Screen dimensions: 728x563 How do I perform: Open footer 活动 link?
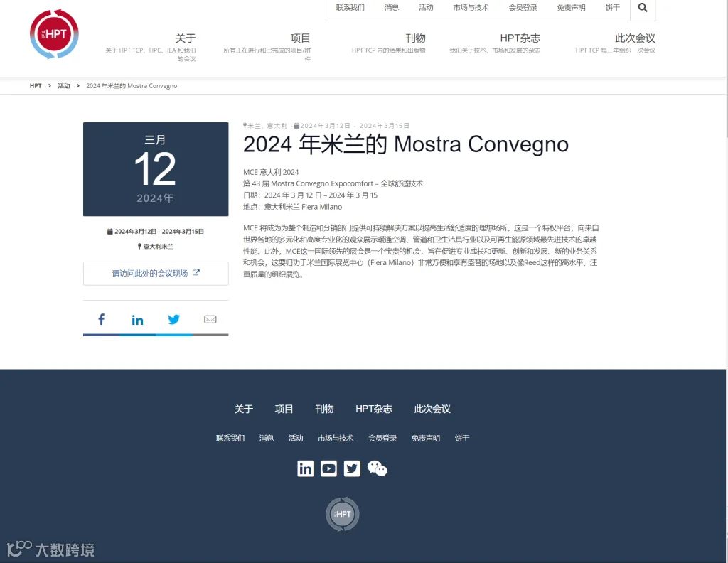click(x=296, y=438)
